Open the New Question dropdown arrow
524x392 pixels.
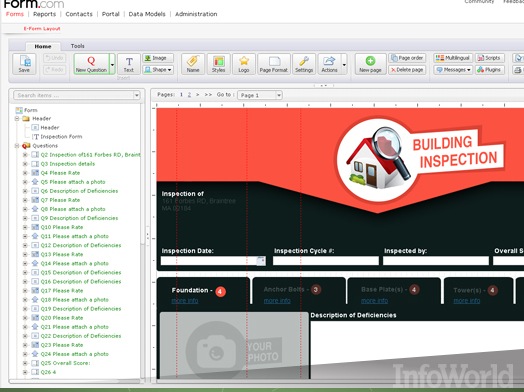click(x=113, y=64)
